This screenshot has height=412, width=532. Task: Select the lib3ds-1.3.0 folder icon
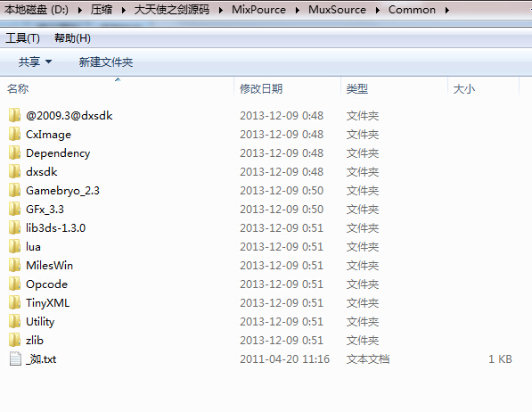click(14, 227)
